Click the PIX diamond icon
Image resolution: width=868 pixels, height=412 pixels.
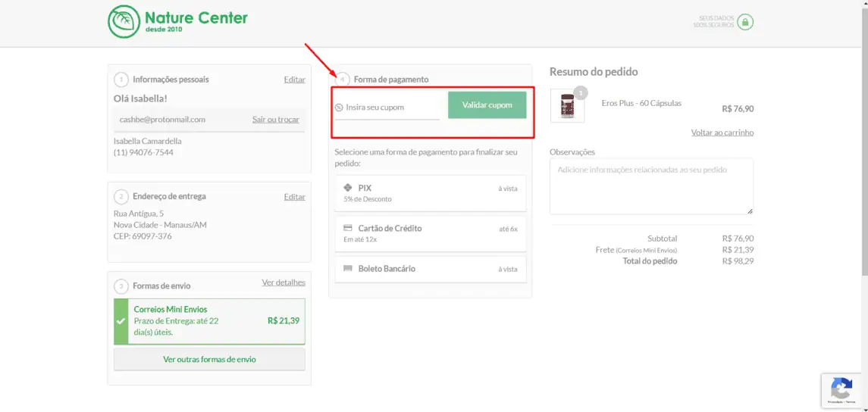348,188
